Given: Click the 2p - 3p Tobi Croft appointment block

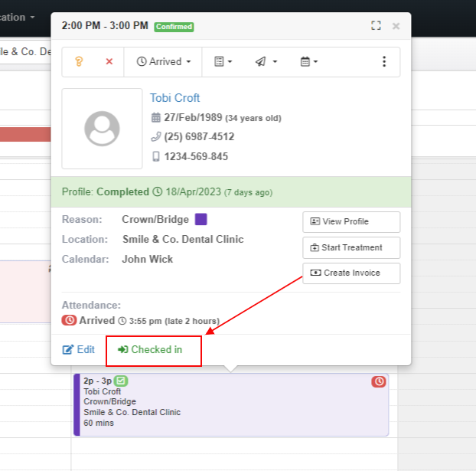Looking at the screenshot, I should [x=231, y=405].
